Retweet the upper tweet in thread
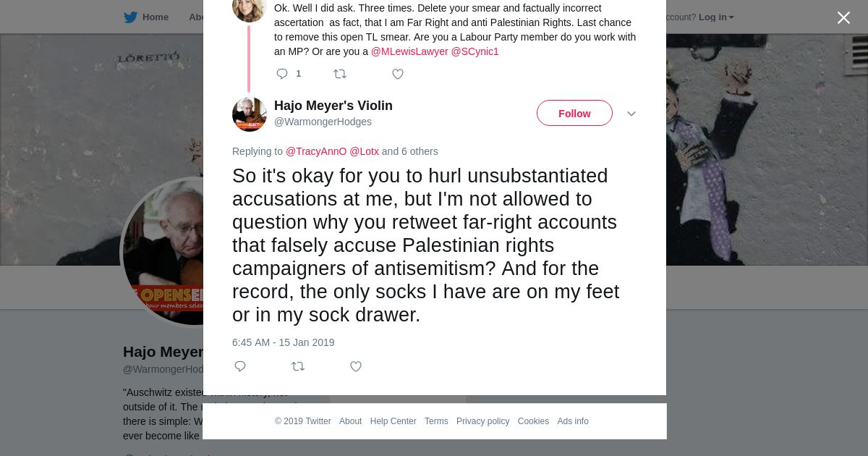 pos(340,74)
